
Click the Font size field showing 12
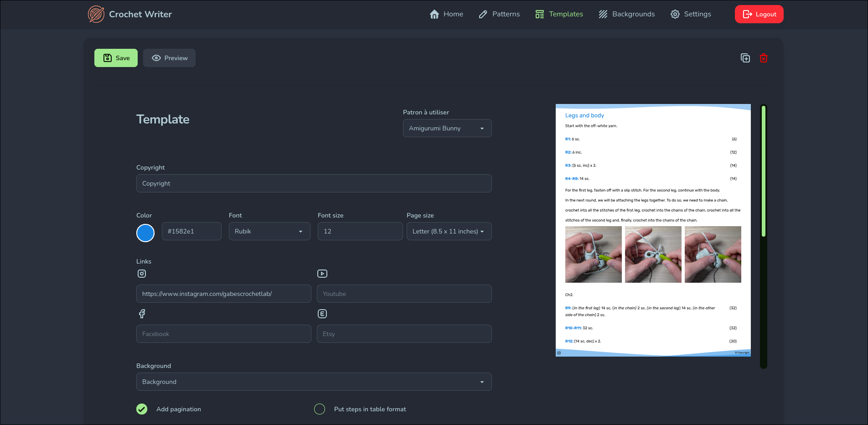tap(360, 231)
